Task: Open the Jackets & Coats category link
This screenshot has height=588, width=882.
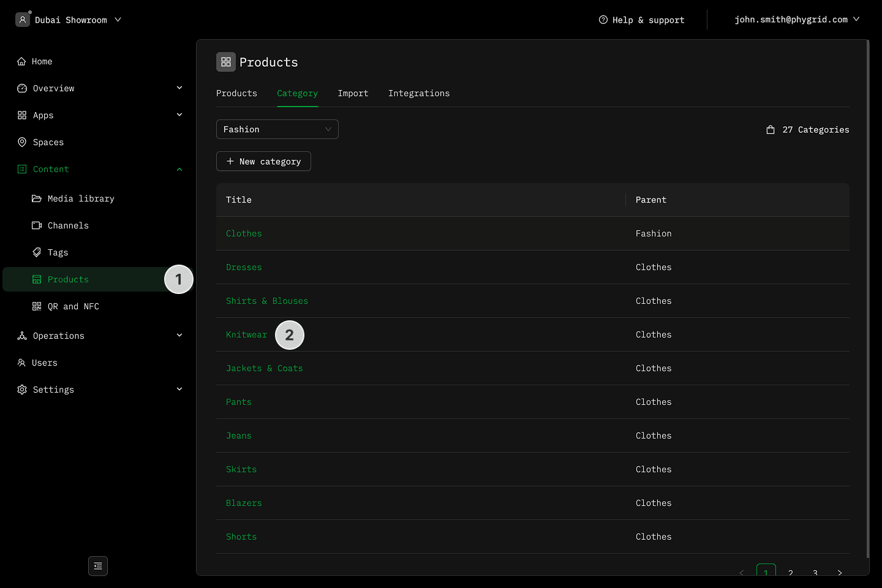Action: pyautogui.click(x=264, y=368)
